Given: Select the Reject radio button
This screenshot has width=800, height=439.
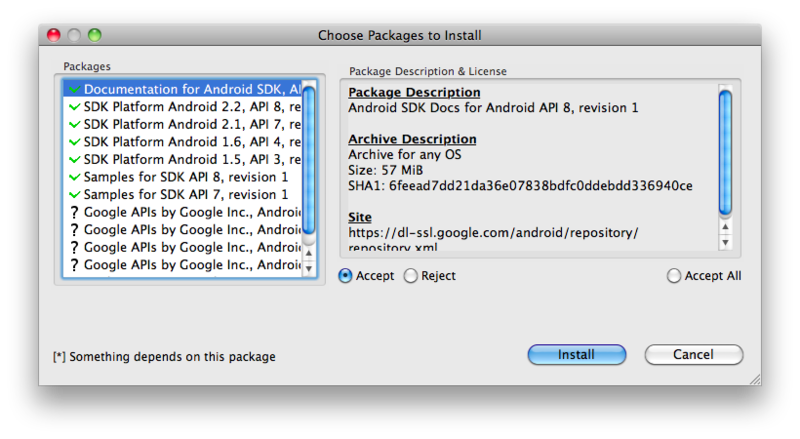Looking at the screenshot, I should [x=411, y=276].
